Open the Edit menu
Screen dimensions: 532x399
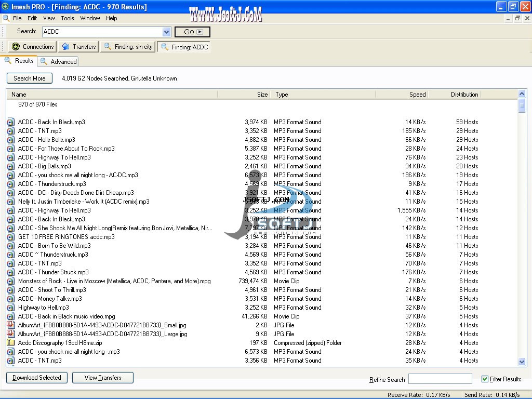32,18
